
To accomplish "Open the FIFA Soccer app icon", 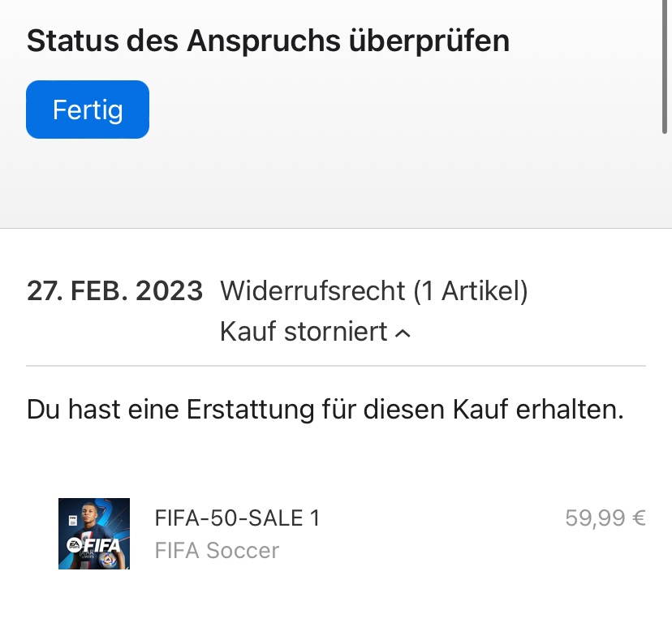I will pyautogui.click(x=94, y=533).
